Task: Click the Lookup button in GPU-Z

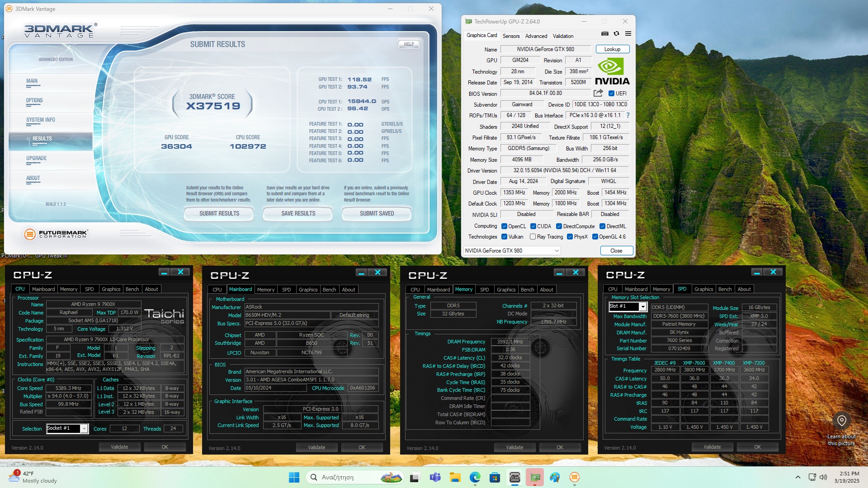Action: 612,49
